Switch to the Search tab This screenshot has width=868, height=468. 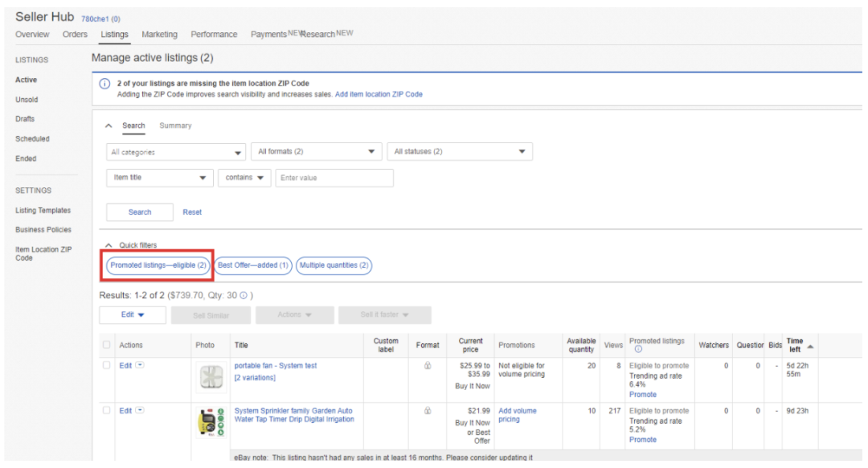133,125
